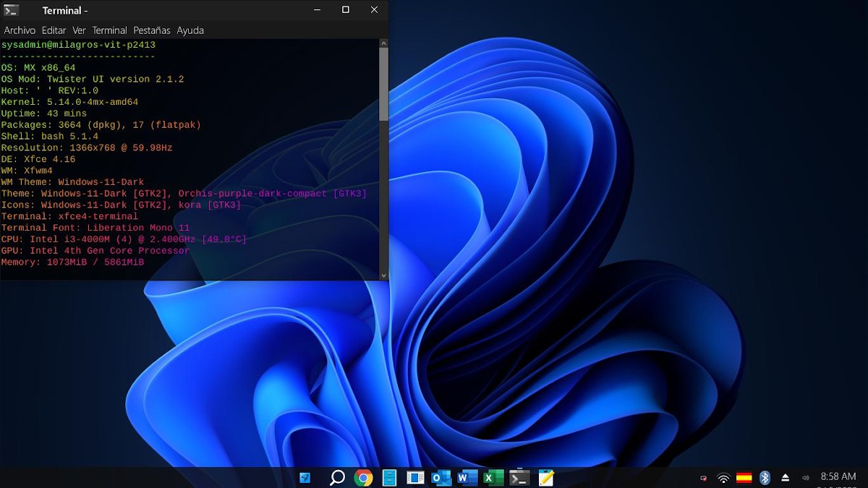
Task: Click the volume speaker tray icon
Action: click(x=806, y=478)
